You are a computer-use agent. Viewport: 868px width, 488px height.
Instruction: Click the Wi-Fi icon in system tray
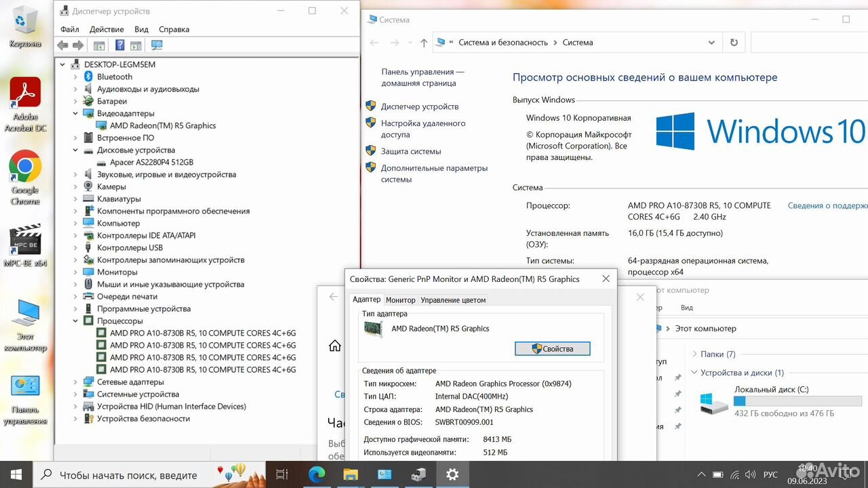pyautogui.click(x=734, y=474)
